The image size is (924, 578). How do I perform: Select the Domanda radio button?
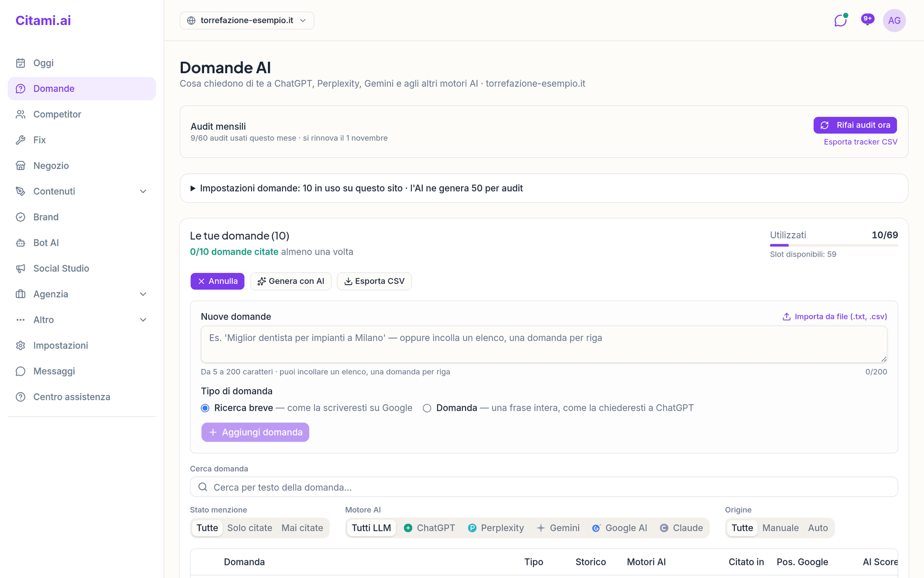(x=427, y=408)
